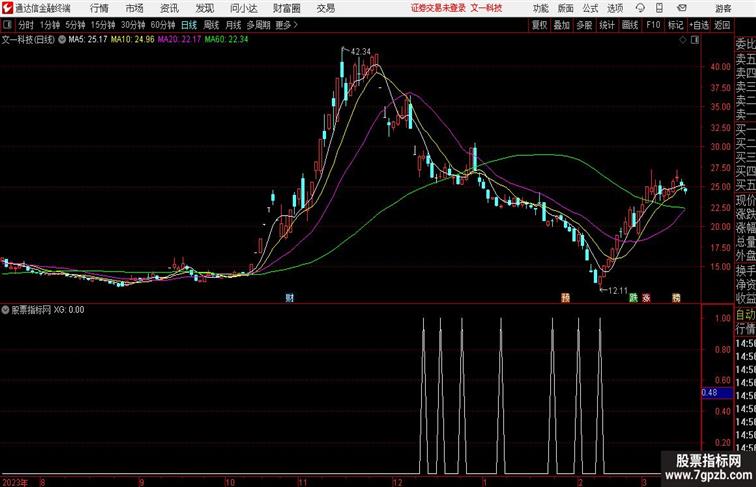
Task: Switch to the 多周期 tab
Action: point(259,25)
